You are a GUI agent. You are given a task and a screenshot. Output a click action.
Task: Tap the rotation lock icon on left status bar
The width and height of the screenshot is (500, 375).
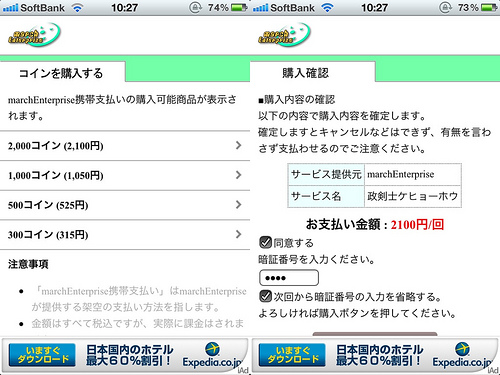(196, 7)
